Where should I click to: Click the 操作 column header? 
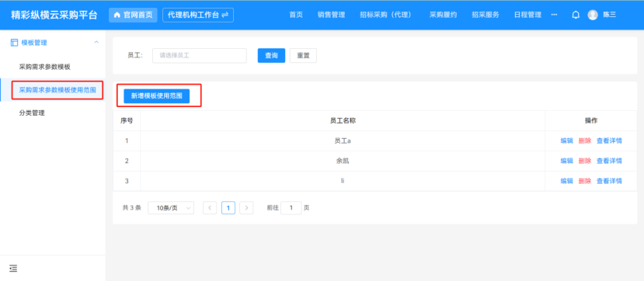tap(591, 120)
